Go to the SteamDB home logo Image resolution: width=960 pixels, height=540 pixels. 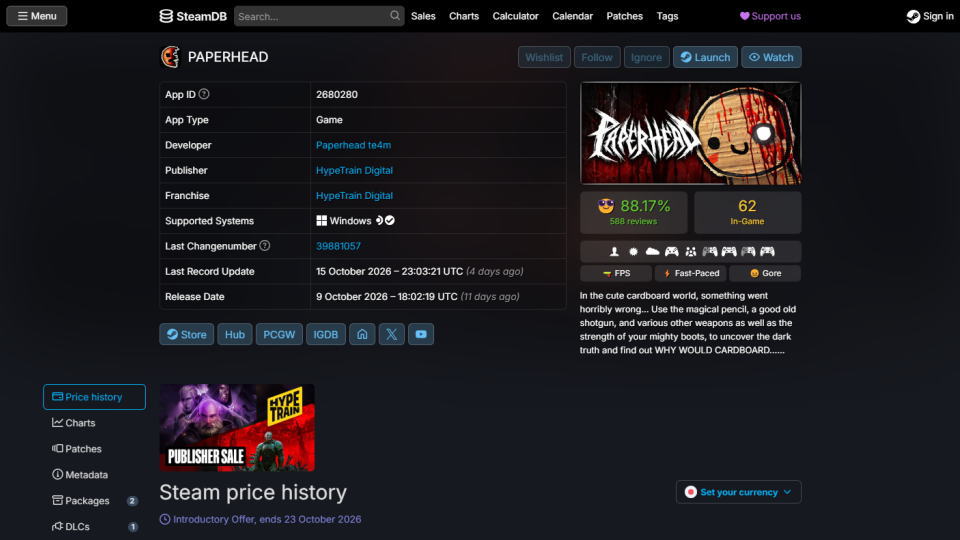(x=193, y=16)
